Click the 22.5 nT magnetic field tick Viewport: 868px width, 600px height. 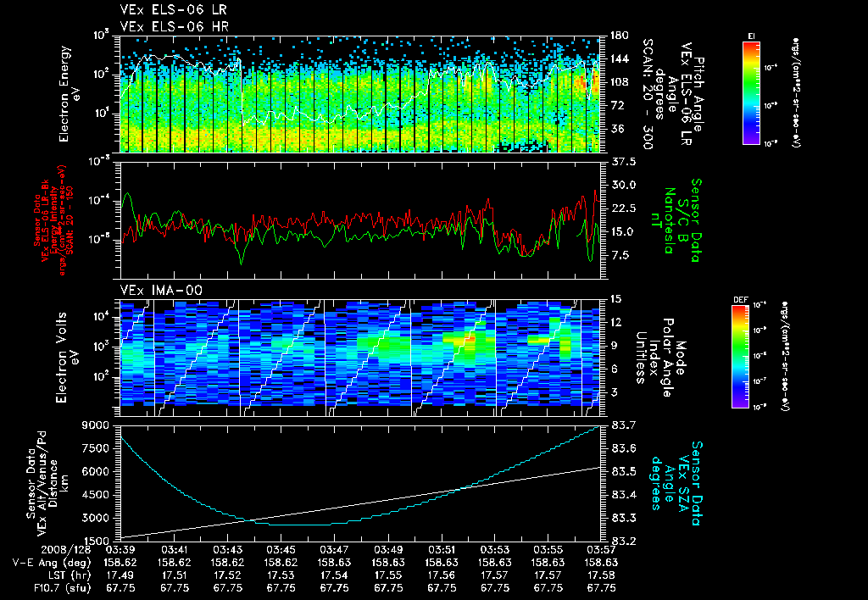click(624, 208)
